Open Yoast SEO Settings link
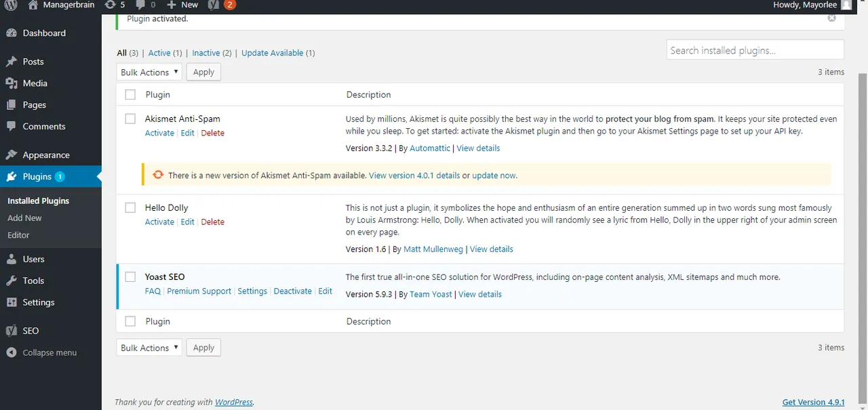Screen dimensions: 868x410 click(x=252, y=291)
